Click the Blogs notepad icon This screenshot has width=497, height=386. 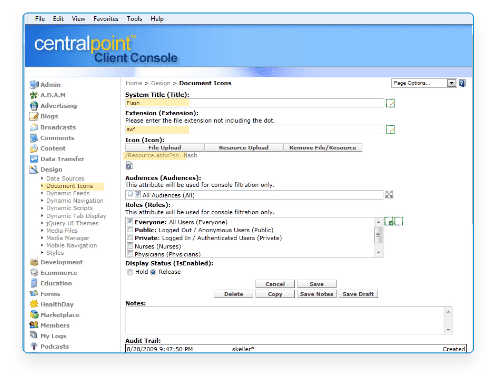34,116
